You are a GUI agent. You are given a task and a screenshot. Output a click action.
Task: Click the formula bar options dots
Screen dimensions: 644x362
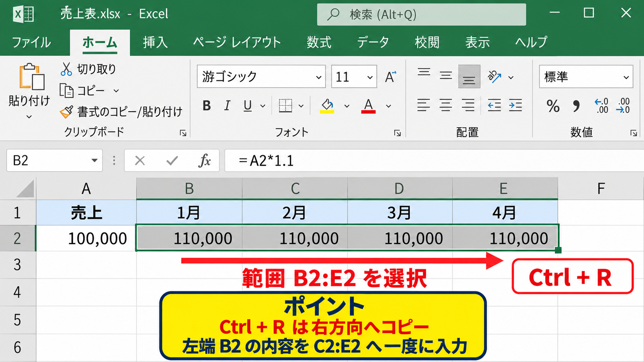(114, 160)
